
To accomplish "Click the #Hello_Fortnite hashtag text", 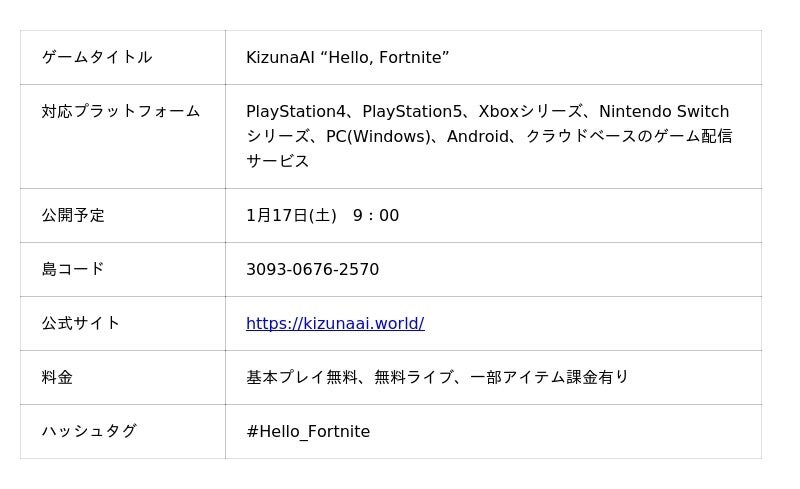I will [308, 431].
